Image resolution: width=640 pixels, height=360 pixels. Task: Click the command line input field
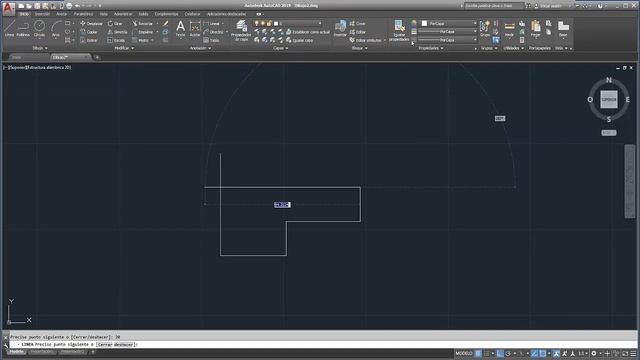point(322,344)
